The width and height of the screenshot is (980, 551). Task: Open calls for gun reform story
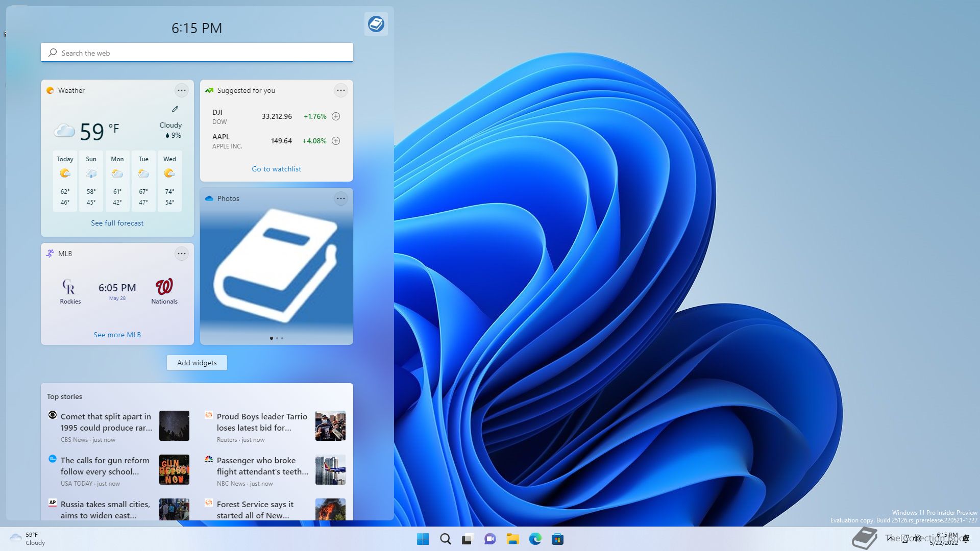click(105, 466)
